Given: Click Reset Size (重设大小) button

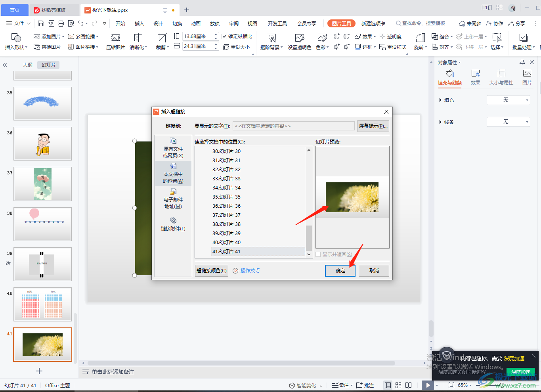Looking at the screenshot, I should pyautogui.click(x=236, y=47).
